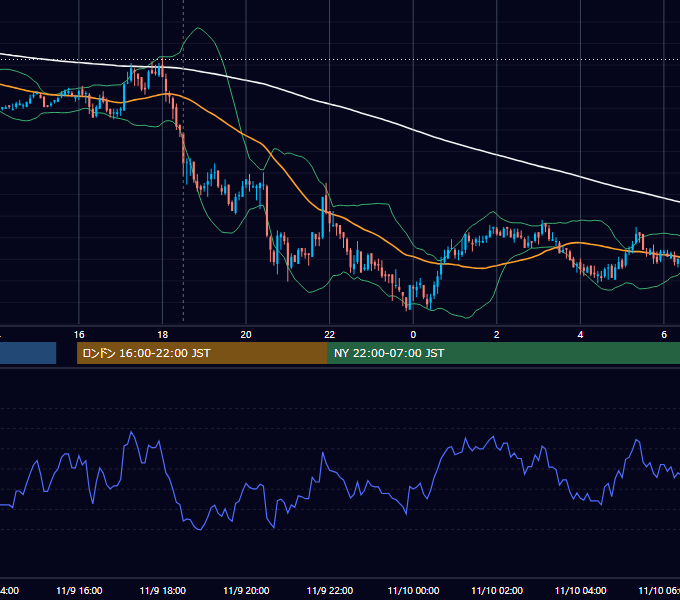Click the white long-term moving average line

(x=413, y=130)
